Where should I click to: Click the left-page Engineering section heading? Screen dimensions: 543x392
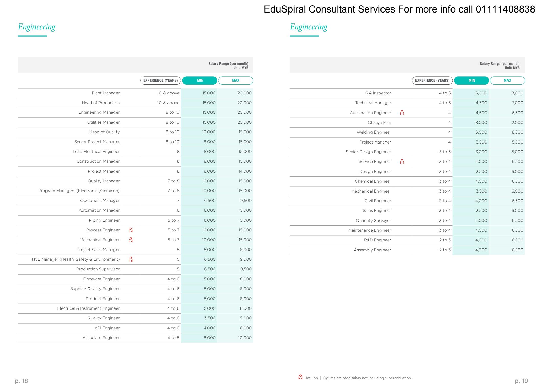click(37, 27)
